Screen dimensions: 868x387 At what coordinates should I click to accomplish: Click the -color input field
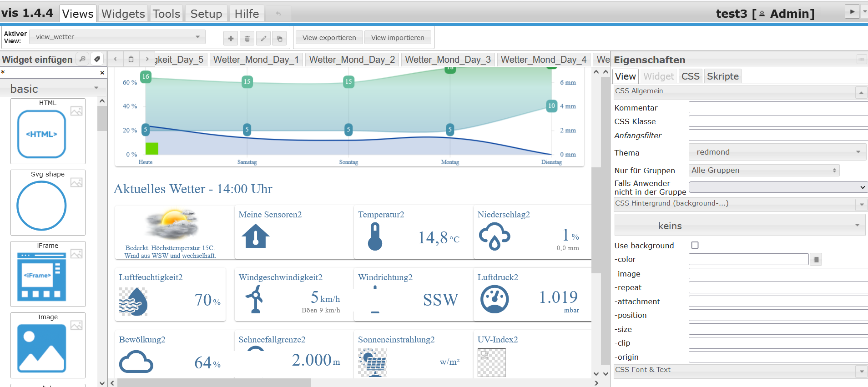pos(748,259)
